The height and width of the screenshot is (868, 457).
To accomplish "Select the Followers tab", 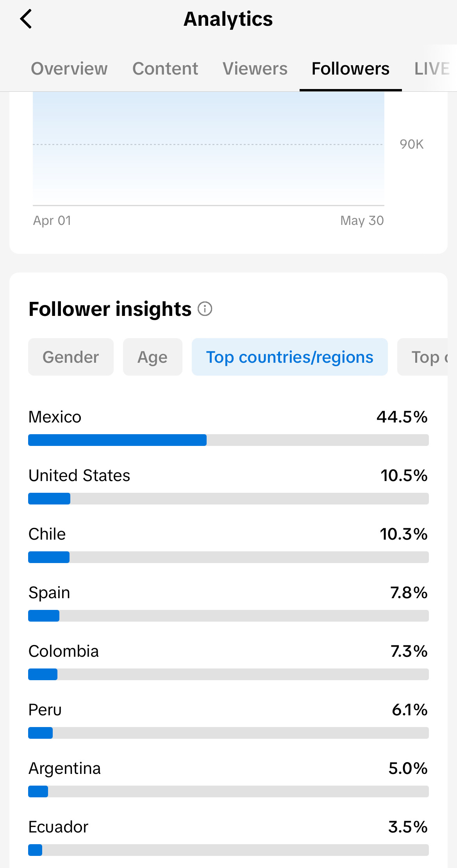I will [x=350, y=69].
